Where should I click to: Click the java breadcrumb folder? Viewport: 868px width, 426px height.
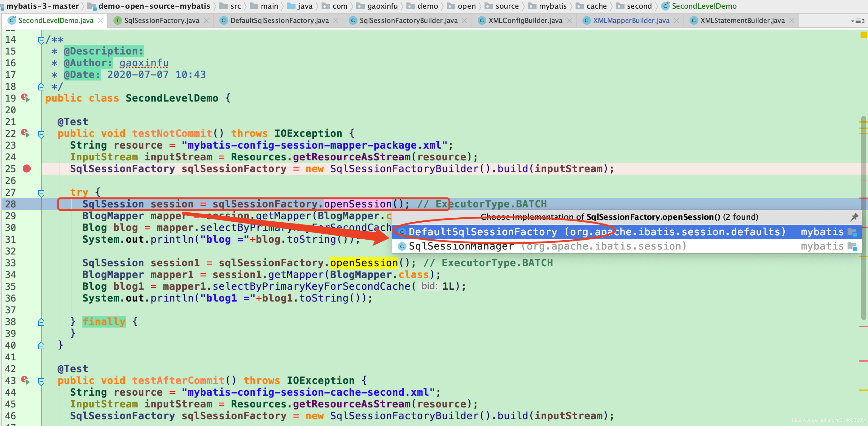tap(300, 6)
